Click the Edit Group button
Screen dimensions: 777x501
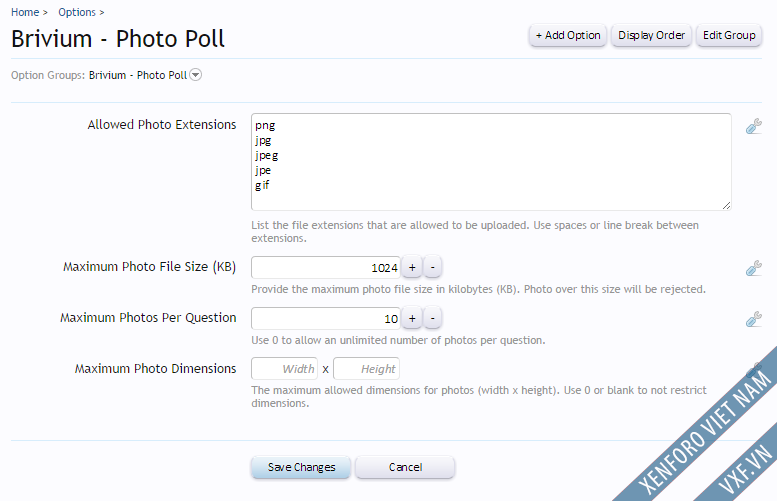click(729, 35)
